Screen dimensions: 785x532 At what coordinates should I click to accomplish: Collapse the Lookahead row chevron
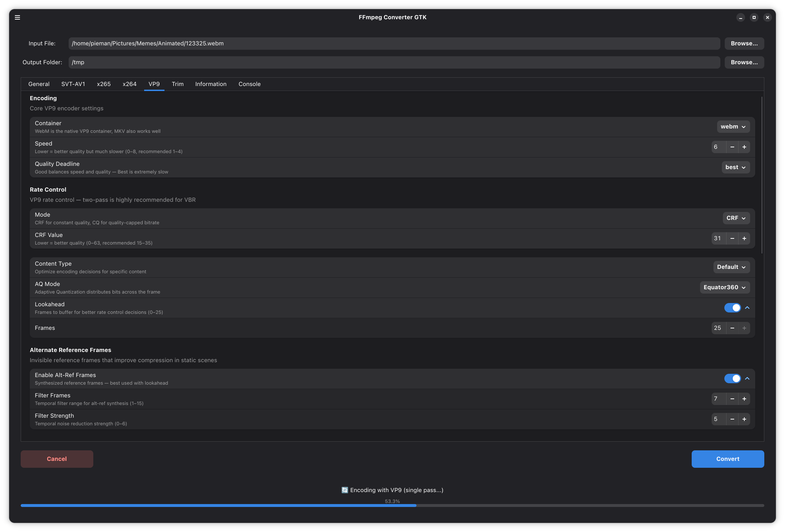(747, 308)
